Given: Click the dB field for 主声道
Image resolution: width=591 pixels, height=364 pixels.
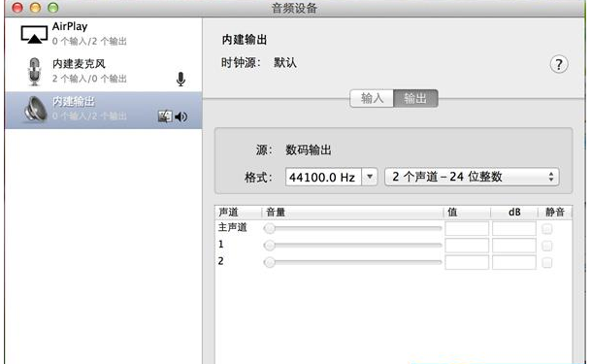Looking at the screenshot, I should [513, 229].
